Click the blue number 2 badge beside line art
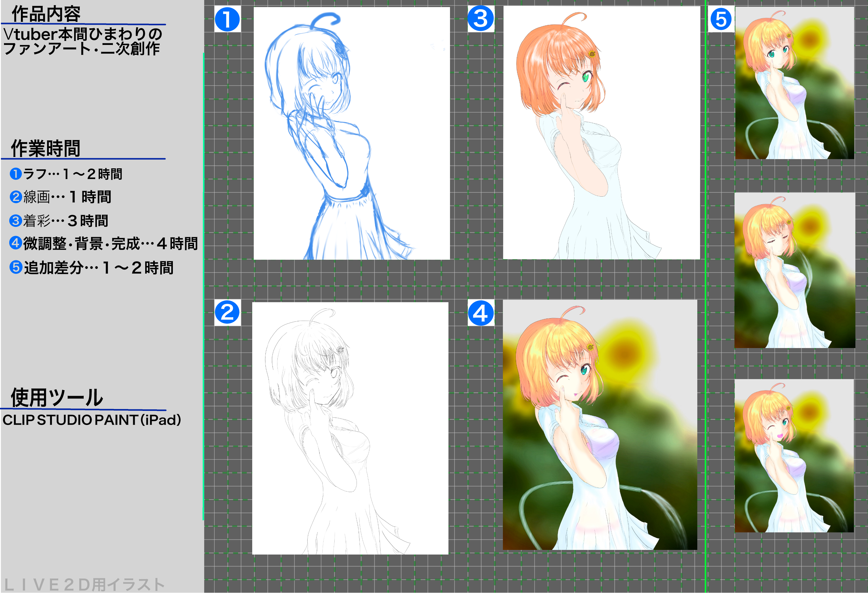The width and height of the screenshot is (868, 593). (x=227, y=312)
